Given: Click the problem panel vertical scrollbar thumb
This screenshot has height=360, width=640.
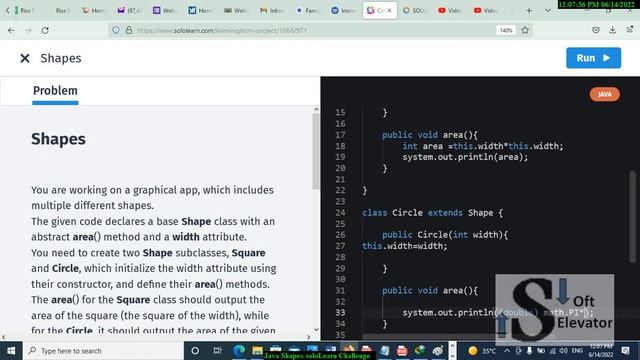Looking at the screenshot, I should point(316,151).
